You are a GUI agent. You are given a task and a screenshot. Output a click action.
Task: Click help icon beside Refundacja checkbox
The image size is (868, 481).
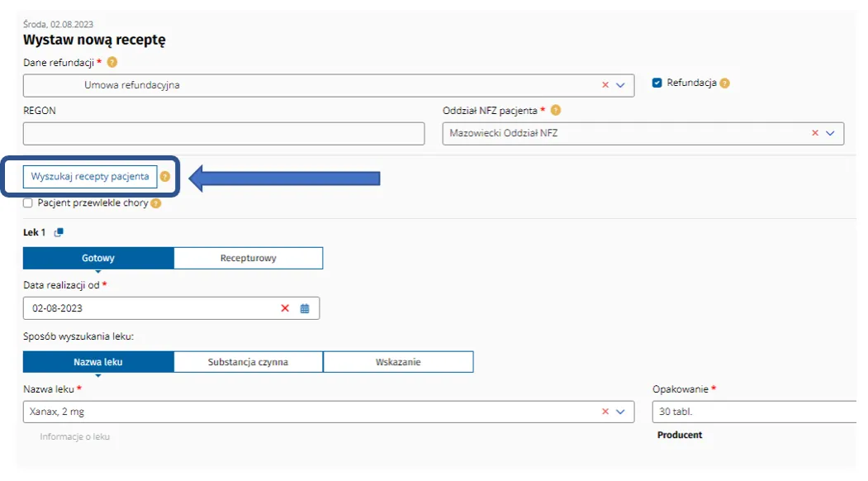[x=724, y=83]
